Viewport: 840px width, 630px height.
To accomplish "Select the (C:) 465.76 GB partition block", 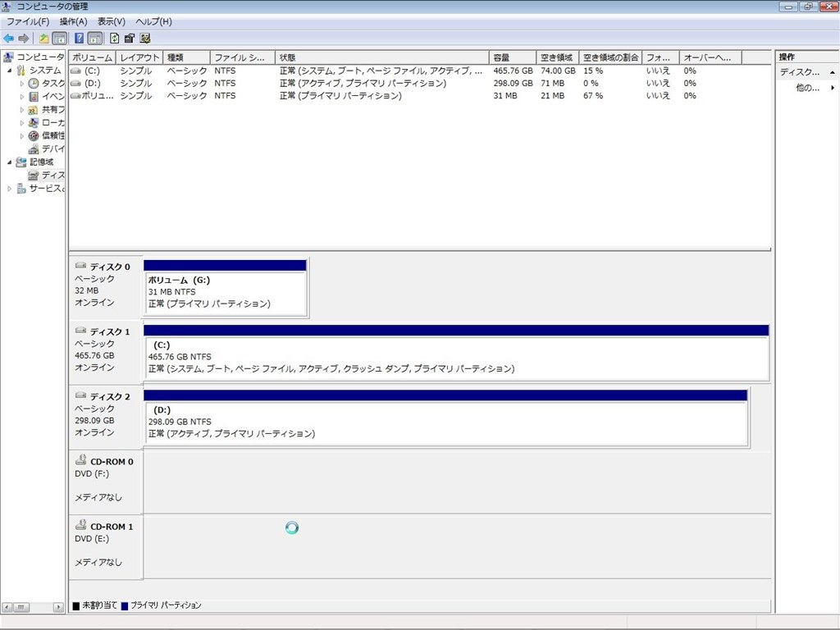I will [x=456, y=353].
